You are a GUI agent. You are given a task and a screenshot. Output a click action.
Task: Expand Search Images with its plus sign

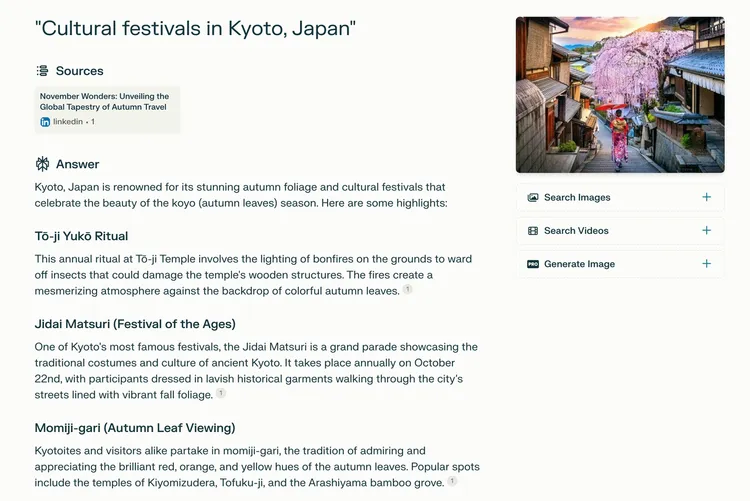707,197
